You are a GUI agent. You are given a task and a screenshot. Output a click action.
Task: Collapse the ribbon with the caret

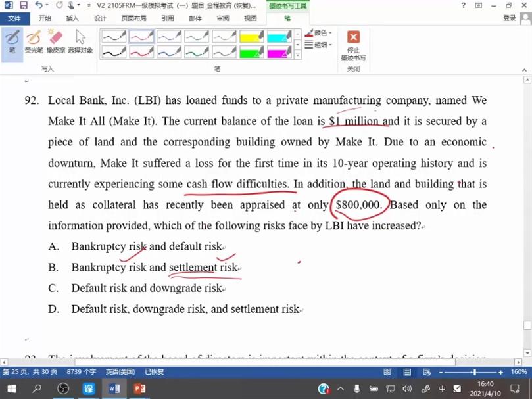525,70
